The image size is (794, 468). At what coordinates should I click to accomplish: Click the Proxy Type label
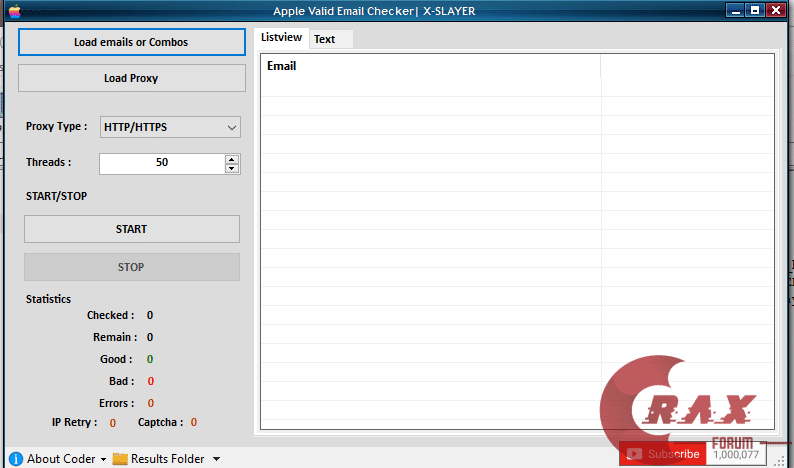(x=57, y=127)
